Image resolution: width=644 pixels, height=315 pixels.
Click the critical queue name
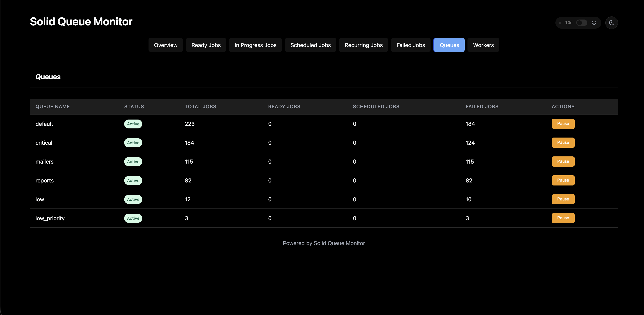click(44, 143)
